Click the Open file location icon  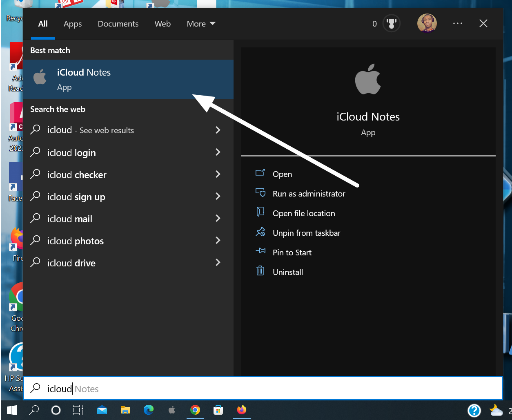tap(260, 212)
